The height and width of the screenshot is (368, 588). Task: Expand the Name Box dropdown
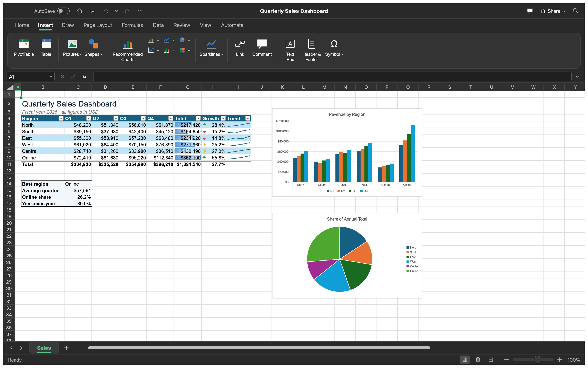point(51,77)
